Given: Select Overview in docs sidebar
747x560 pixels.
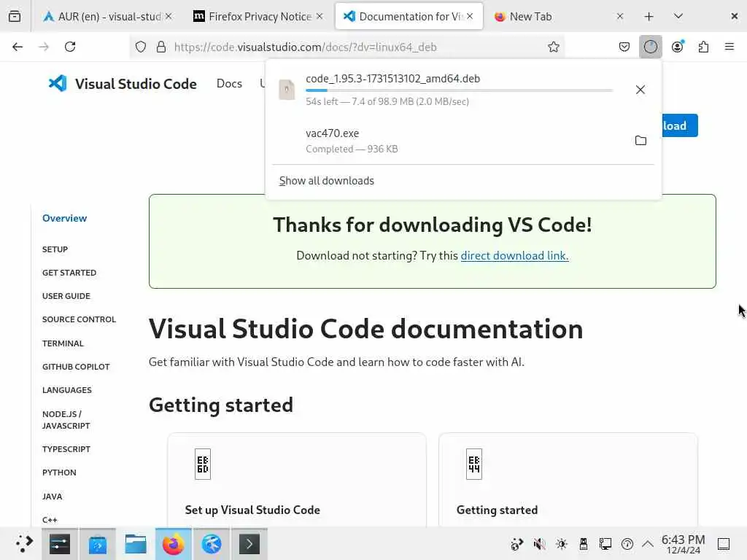Looking at the screenshot, I should 64,218.
